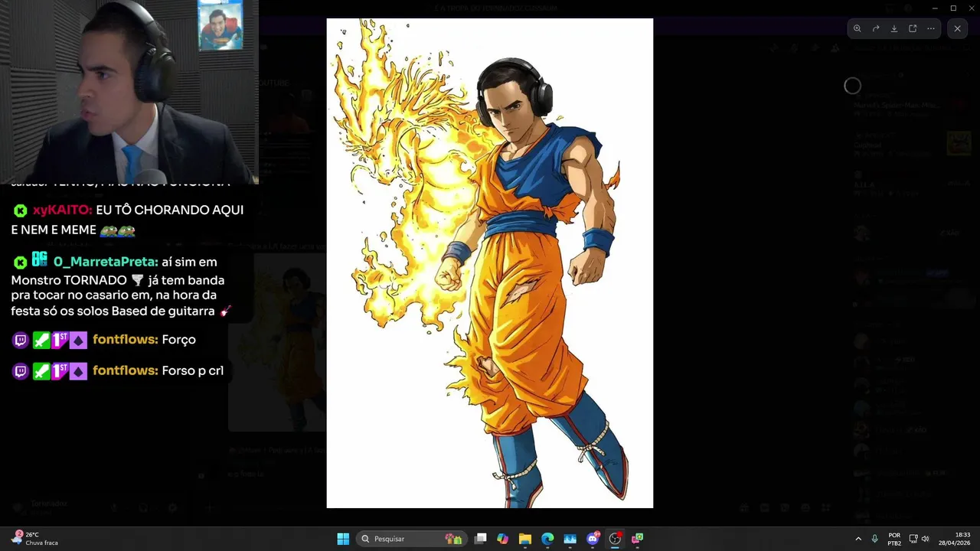Click the fontflows message "Forço"
This screenshot has width=980, height=551.
pos(178,340)
